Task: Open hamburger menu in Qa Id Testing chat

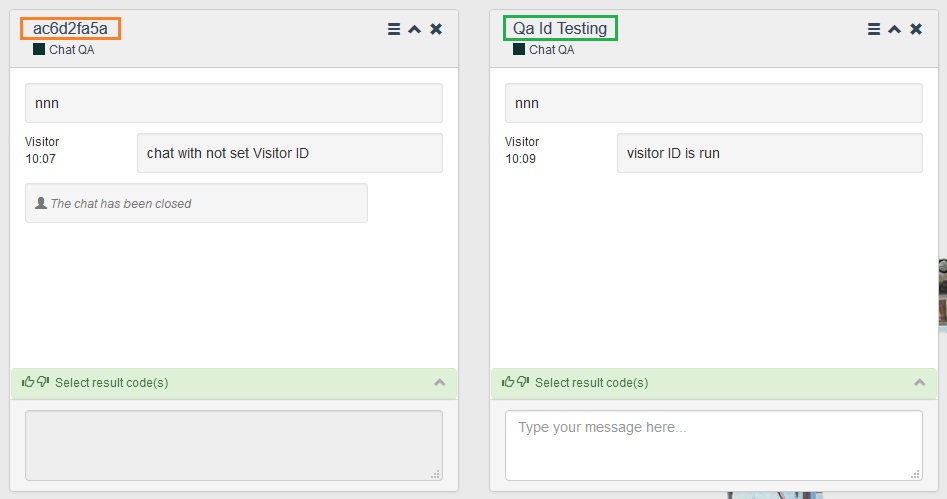Action: pyautogui.click(x=873, y=29)
